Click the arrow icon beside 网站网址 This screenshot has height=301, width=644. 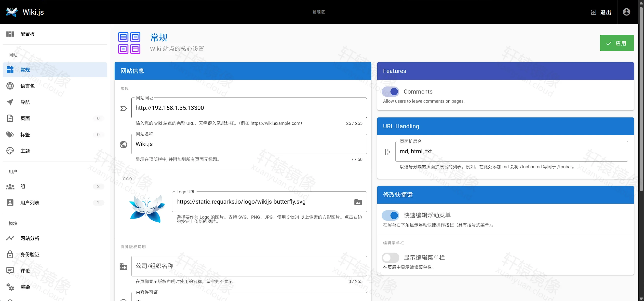point(123,108)
